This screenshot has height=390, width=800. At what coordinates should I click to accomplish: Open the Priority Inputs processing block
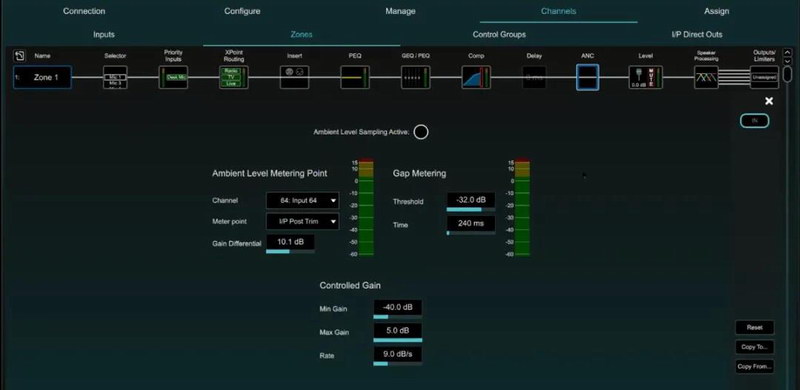pos(173,77)
